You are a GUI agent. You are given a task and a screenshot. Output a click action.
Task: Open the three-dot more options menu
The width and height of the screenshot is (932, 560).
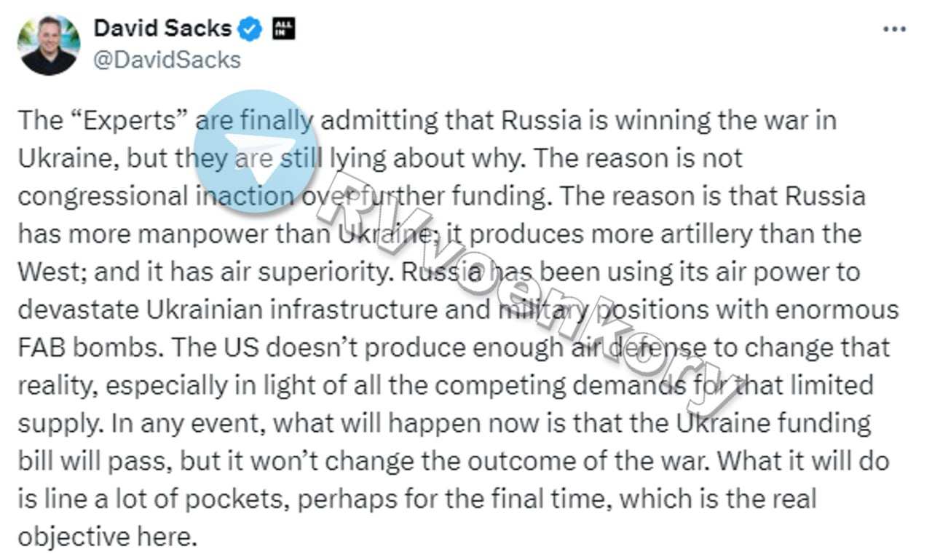click(894, 29)
